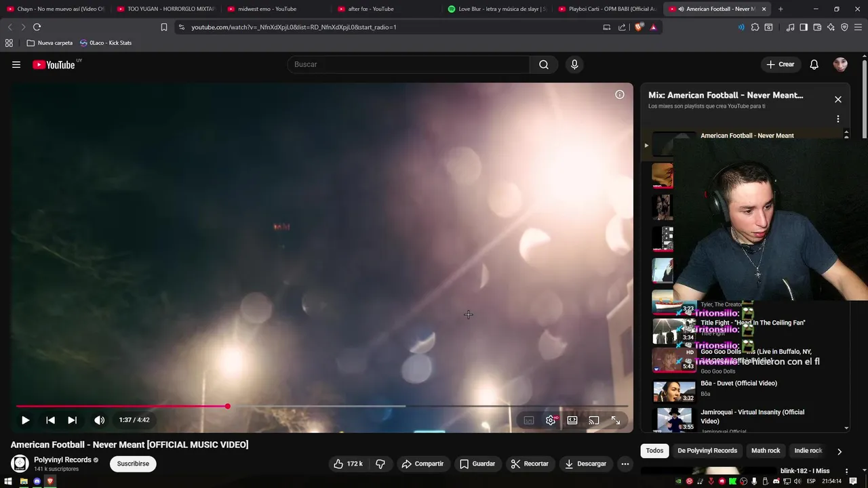Image resolution: width=868 pixels, height=488 pixels.
Task: Mute the player volume speaker
Action: 99,420
